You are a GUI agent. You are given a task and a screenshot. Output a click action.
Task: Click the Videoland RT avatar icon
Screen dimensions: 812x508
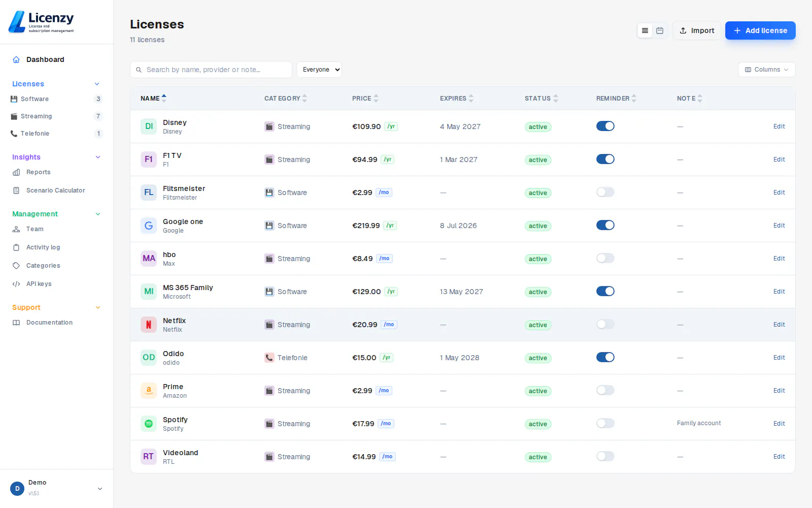[149, 457]
